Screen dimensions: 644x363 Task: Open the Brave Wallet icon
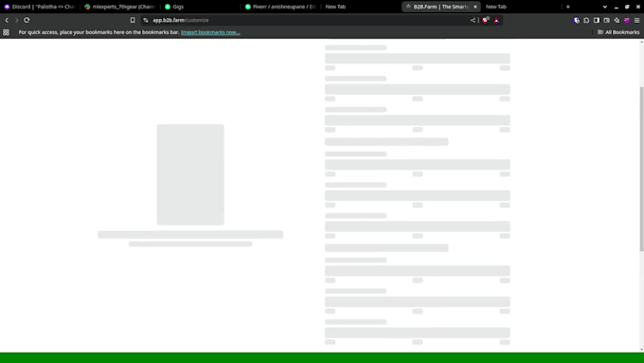(x=607, y=20)
